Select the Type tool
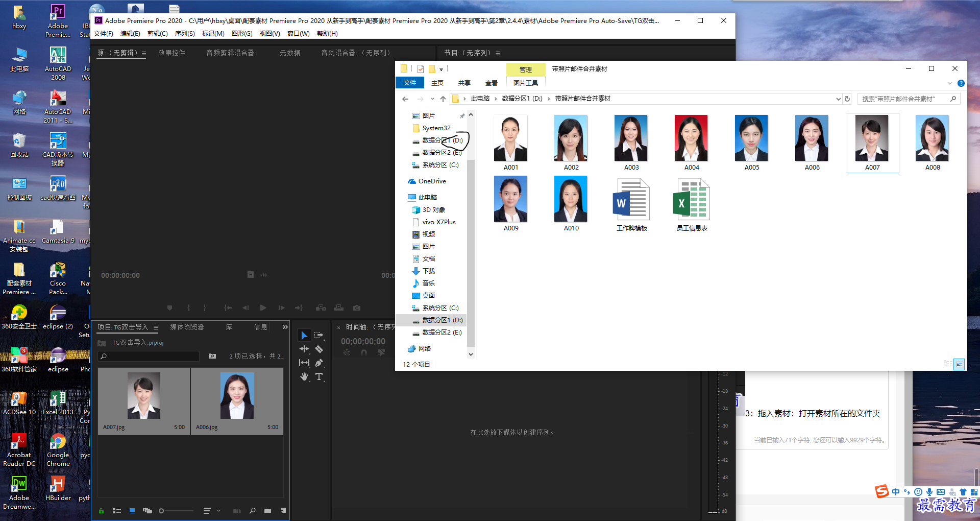 319,376
